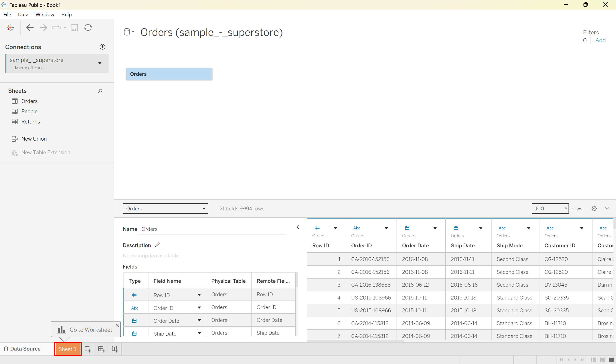Open Row ID column header dropdown
Image resolution: width=616 pixels, height=364 pixels.
point(335,228)
